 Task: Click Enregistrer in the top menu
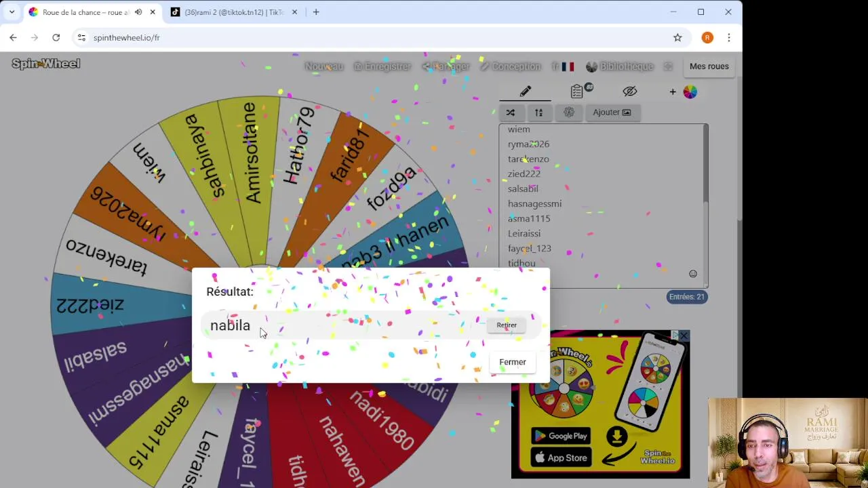pyautogui.click(x=382, y=66)
